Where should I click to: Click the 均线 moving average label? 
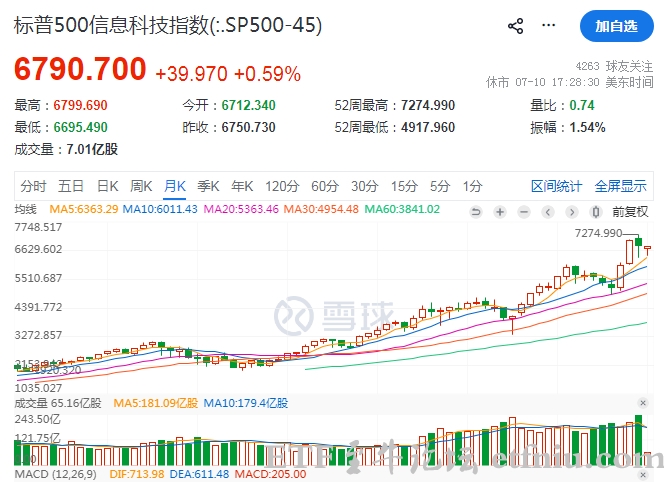(x=26, y=209)
